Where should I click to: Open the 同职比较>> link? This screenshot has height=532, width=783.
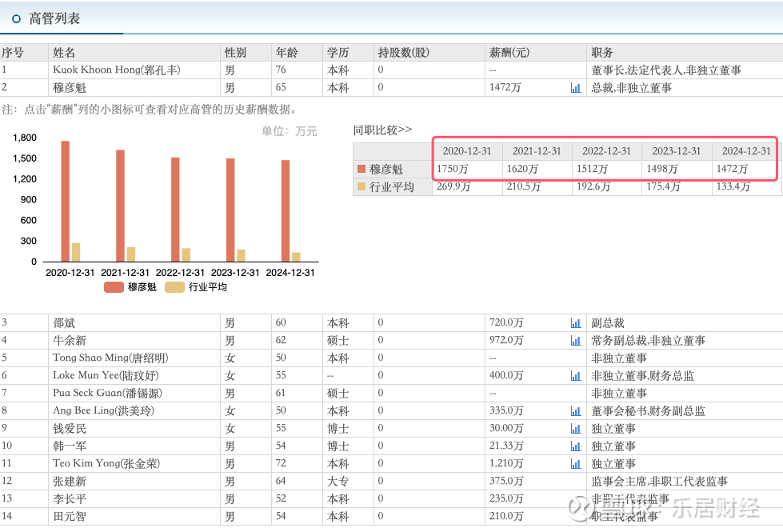coord(382,130)
